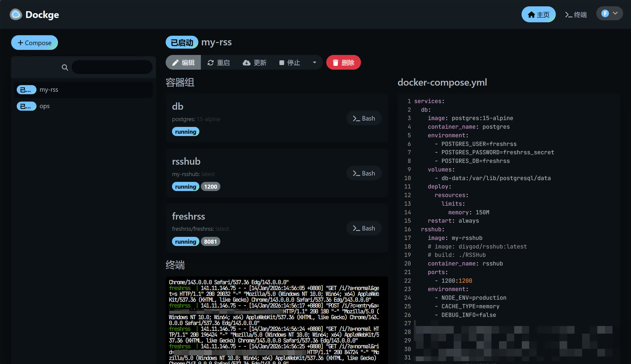Open Bash terminal for freshrss container
The width and height of the screenshot is (631, 364).
point(364,228)
